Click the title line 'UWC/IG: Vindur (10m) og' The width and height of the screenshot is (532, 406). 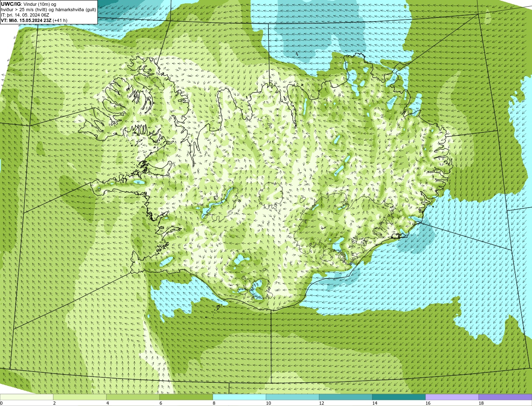tap(28, 4)
